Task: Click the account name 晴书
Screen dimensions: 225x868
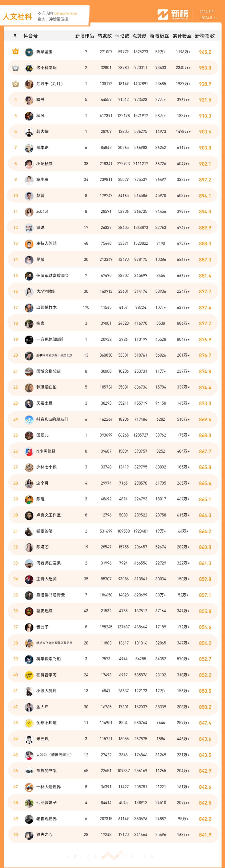Action: (40, 100)
